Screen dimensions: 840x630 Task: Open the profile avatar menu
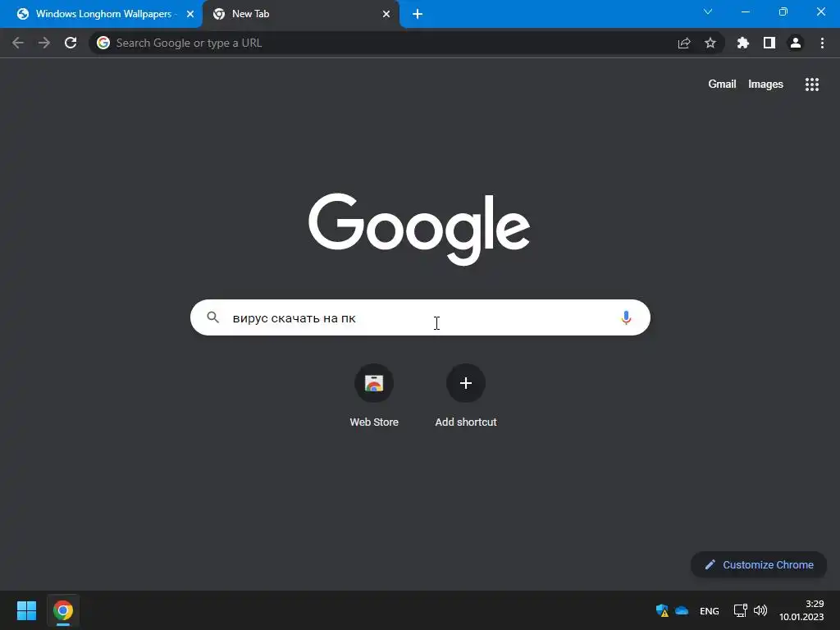[796, 43]
